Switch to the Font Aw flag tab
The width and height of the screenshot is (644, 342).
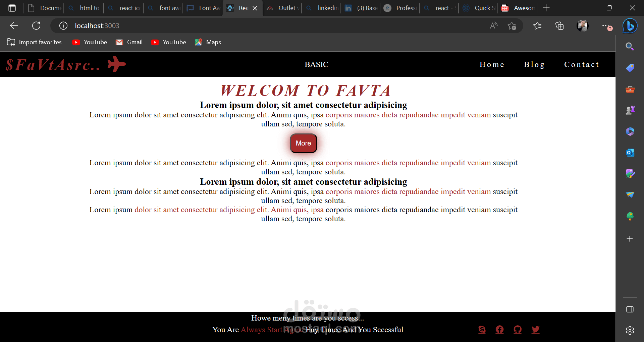[203, 8]
